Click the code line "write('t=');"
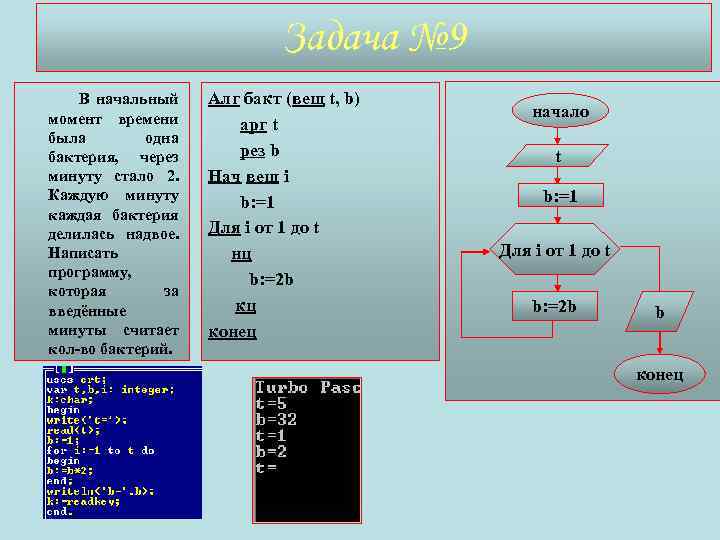This screenshot has width=720, height=540. [87, 420]
